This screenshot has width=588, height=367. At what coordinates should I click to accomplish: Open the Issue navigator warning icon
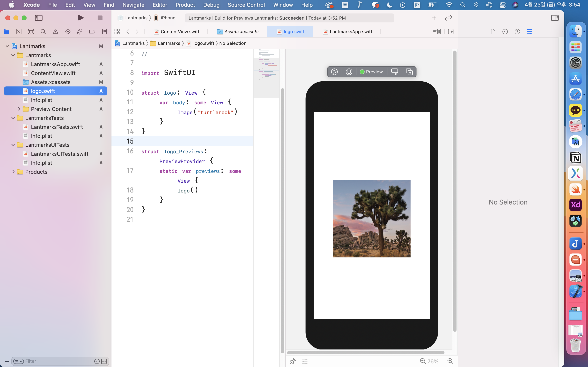(x=55, y=32)
